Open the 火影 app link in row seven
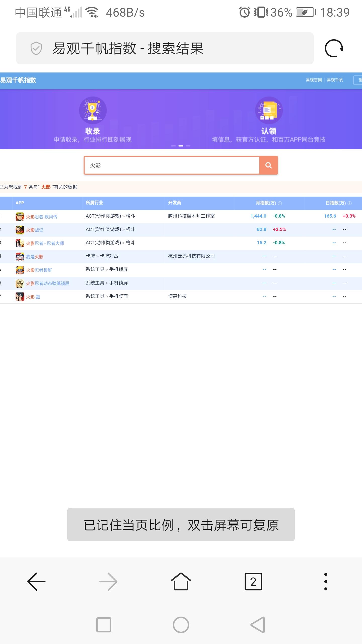This screenshot has width=362, height=644. point(33,297)
